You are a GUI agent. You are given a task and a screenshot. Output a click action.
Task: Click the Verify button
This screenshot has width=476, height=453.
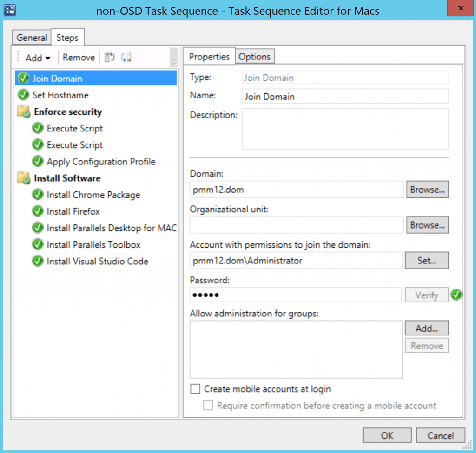tap(427, 295)
